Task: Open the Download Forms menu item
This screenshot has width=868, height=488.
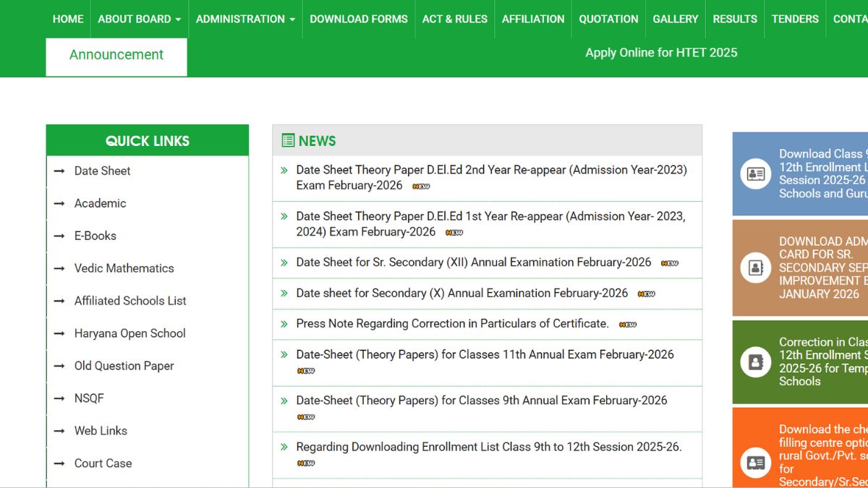Action: coord(359,19)
